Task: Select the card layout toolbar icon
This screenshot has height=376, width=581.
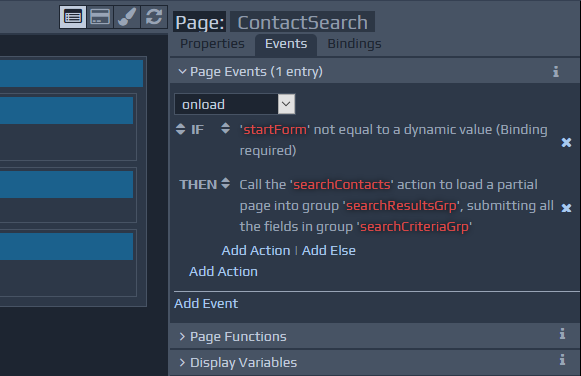Action: tap(100, 17)
